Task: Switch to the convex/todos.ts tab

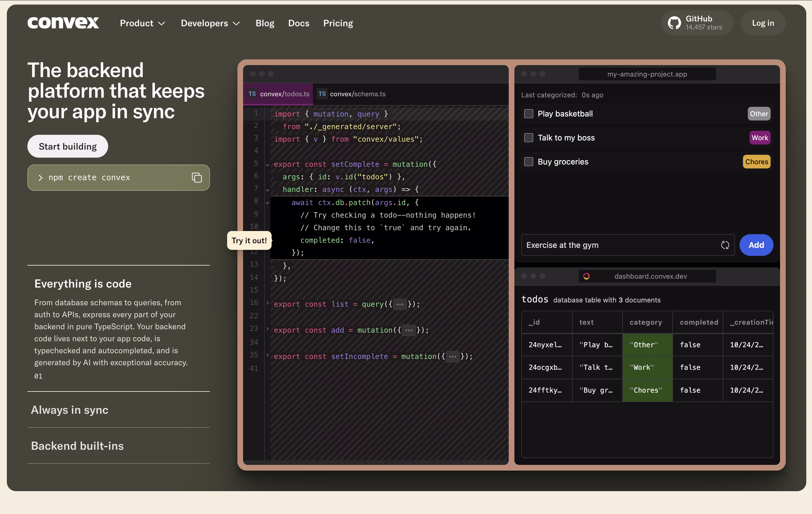Action: tap(278, 94)
